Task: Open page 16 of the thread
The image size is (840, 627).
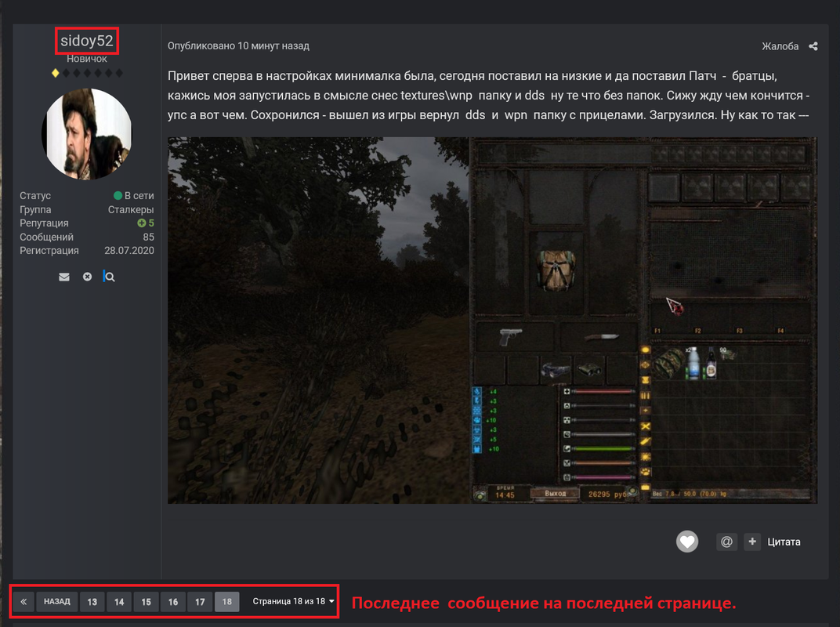Action: (173, 602)
